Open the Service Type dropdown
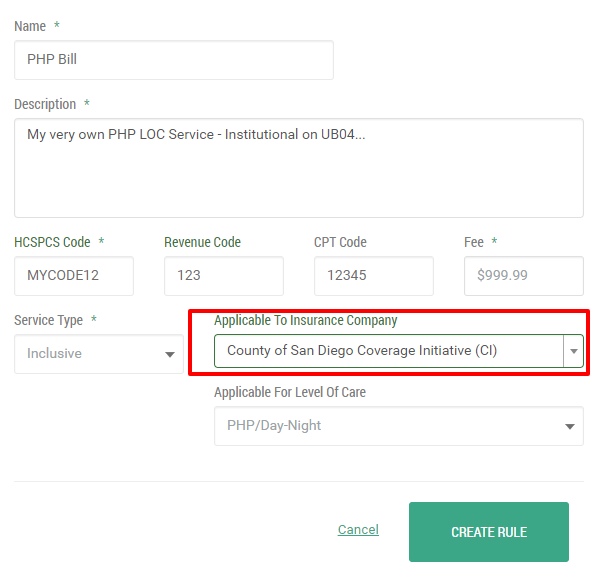Viewport: 594px width, 577px height. (x=99, y=354)
